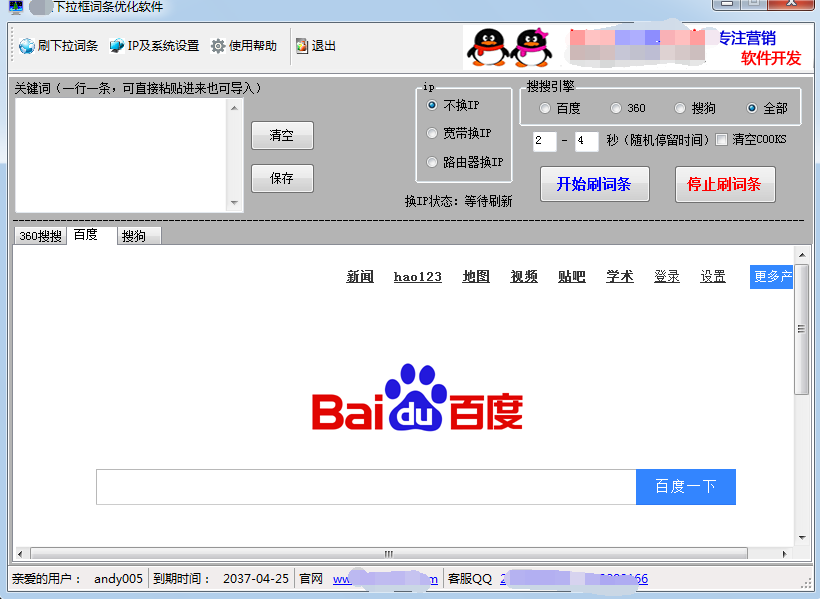Click the 软件开发 banner text
This screenshot has width=820, height=599.
pyautogui.click(x=771, y=59)
